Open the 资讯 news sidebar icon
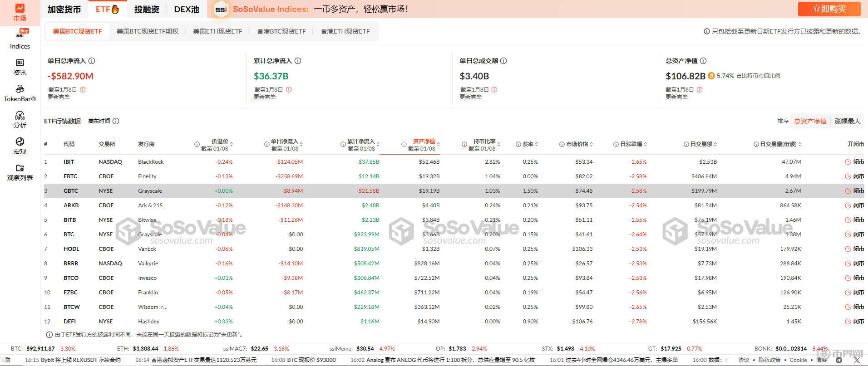This screenshot has width=868, height=366. 20,67
